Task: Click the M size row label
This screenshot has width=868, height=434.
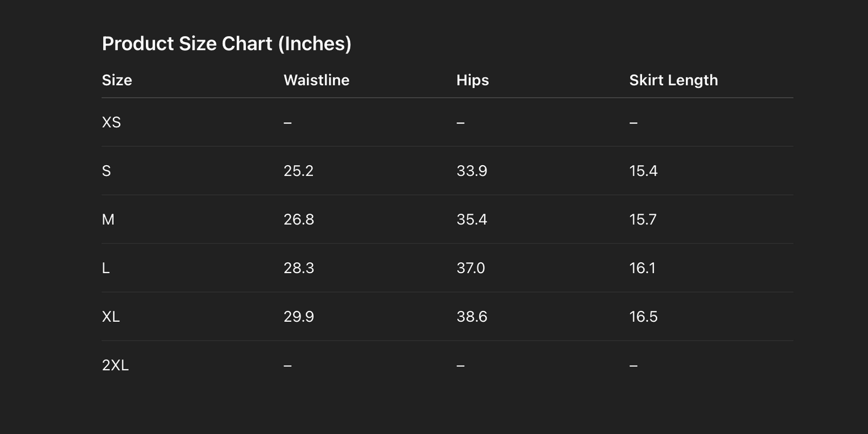Action: pos(108,220)
